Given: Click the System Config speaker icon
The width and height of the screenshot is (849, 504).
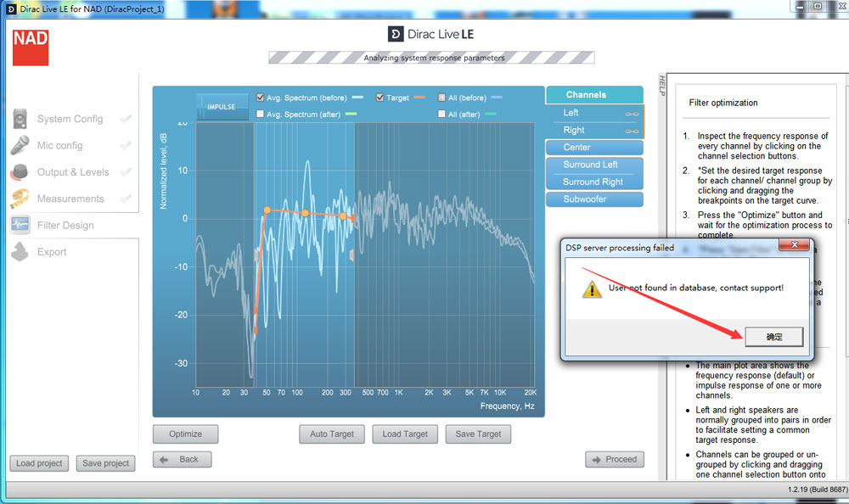Looking at the screenshot, I should tap(20, 119).
